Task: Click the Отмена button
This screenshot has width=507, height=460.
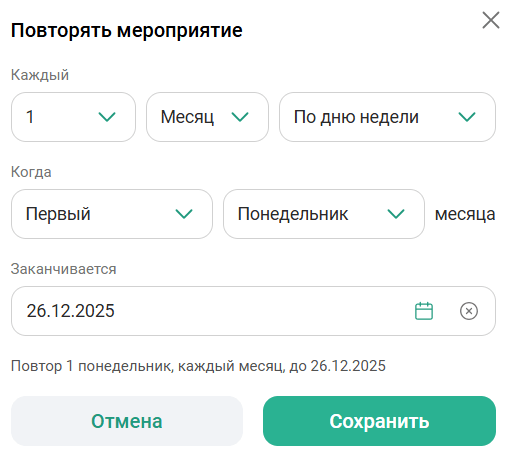Action: click(x=127, y=421)
